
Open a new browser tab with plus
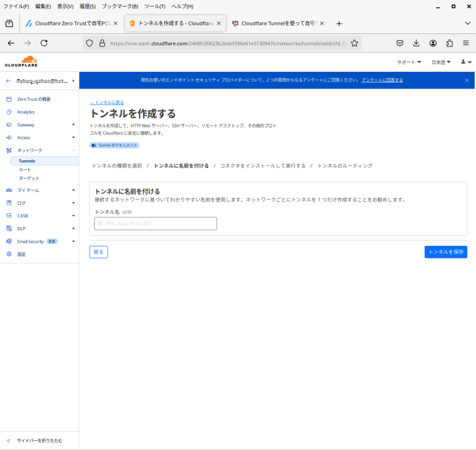[339, 24]
